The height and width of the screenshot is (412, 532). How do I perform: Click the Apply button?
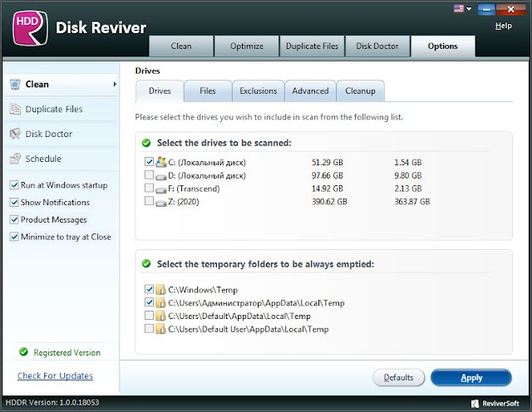pos(471,377)
